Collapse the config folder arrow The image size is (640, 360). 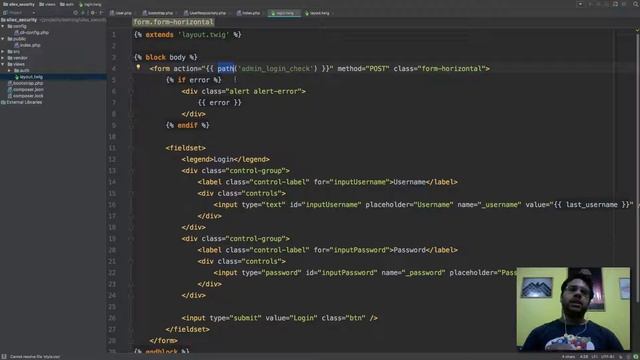[x=3, y=26]
